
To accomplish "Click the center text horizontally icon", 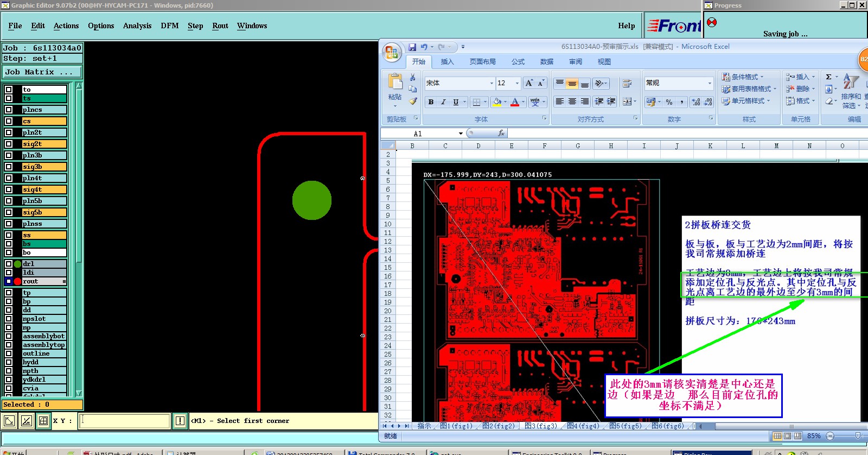I will [x=572, y=102].
